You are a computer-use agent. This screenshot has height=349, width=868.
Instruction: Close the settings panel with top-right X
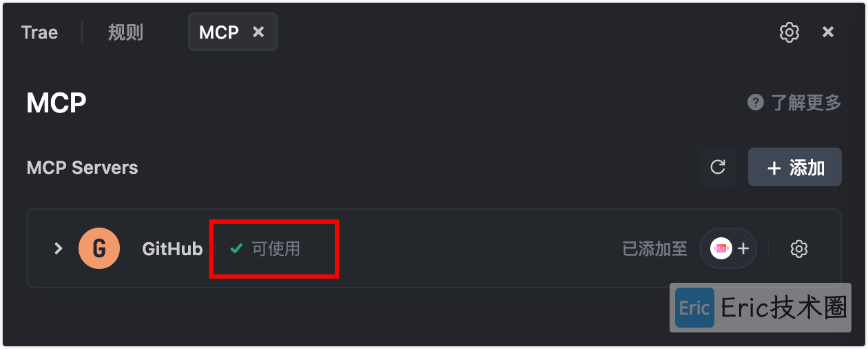829,32
